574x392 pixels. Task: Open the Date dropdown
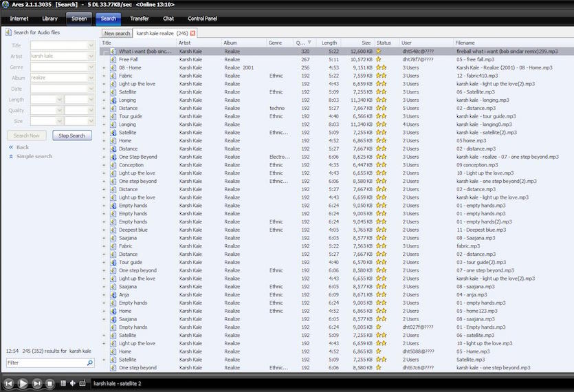click(x=91, y=89)
